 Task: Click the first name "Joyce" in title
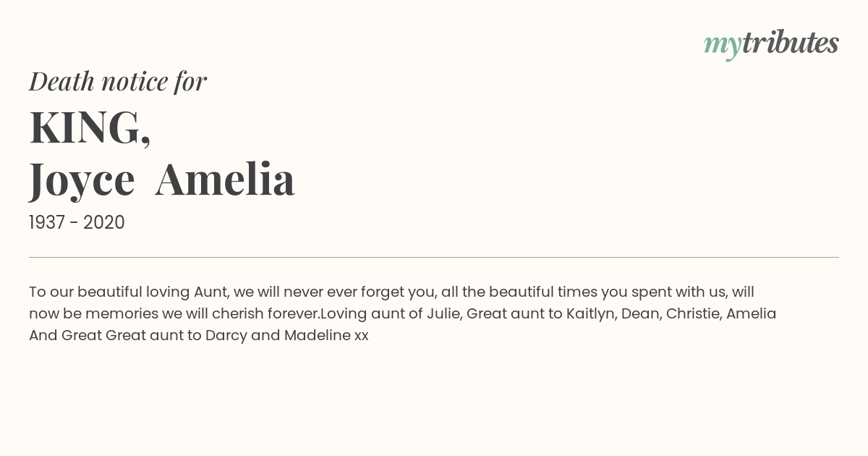tap(82, 180)
